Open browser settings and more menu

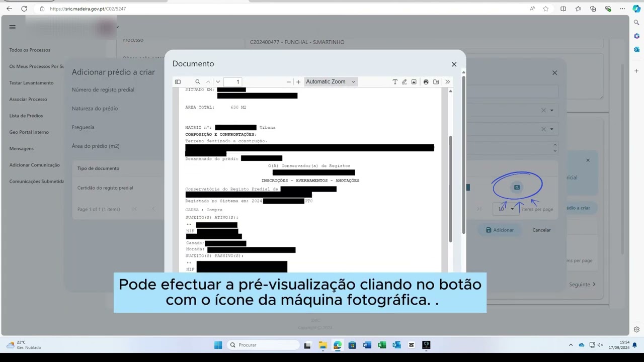[622, 9]
